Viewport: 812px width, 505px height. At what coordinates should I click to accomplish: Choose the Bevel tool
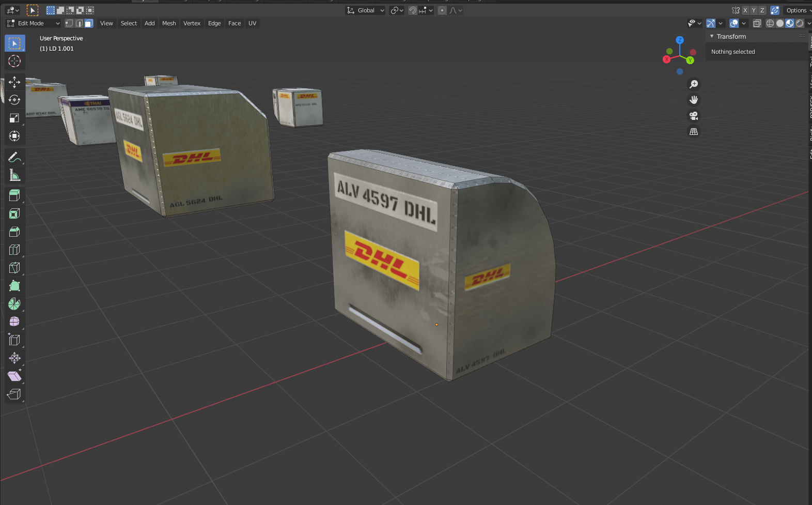(x=14, y=232)
